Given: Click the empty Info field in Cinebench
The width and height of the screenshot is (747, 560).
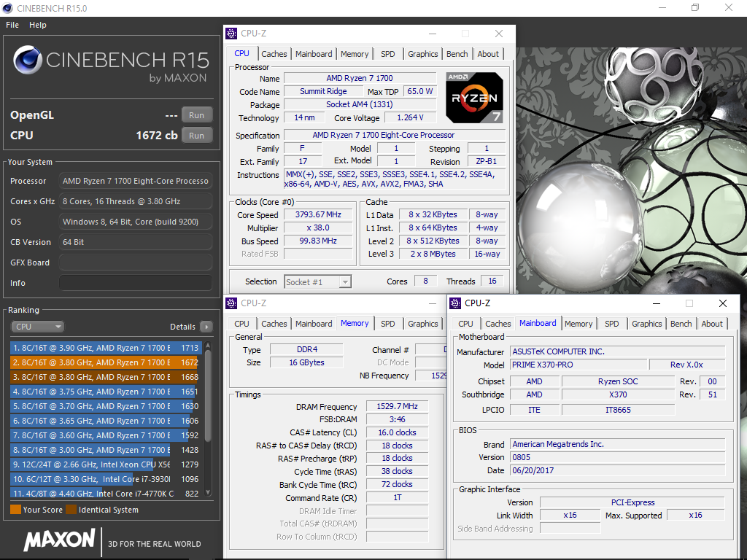Looking at the screenshot, I should [135, 283].
